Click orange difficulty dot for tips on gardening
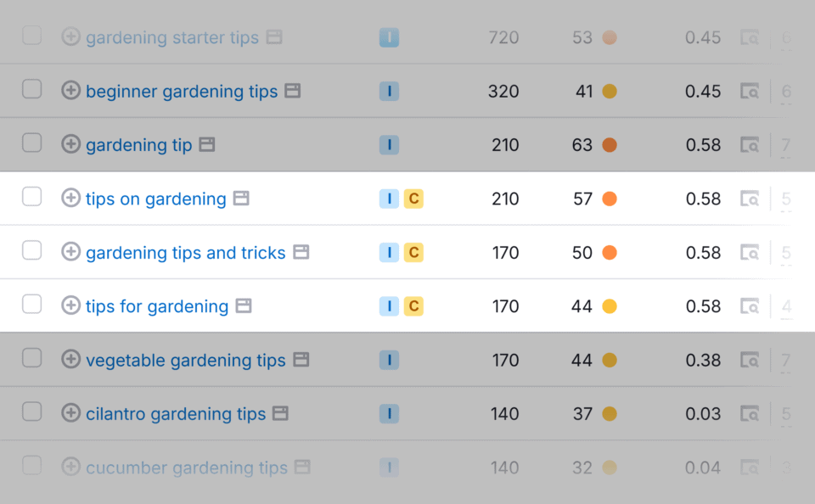 [x=610, y=199]
